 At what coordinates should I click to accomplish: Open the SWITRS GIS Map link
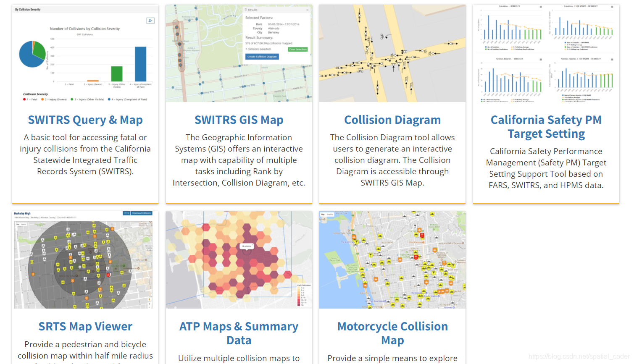239,120
